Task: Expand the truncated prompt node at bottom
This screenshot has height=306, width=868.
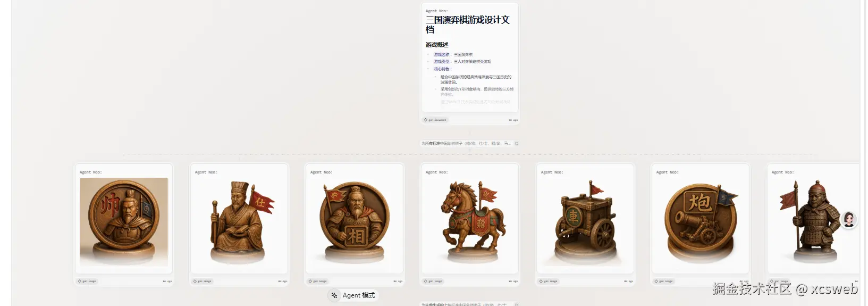Action: click(464, 304)
